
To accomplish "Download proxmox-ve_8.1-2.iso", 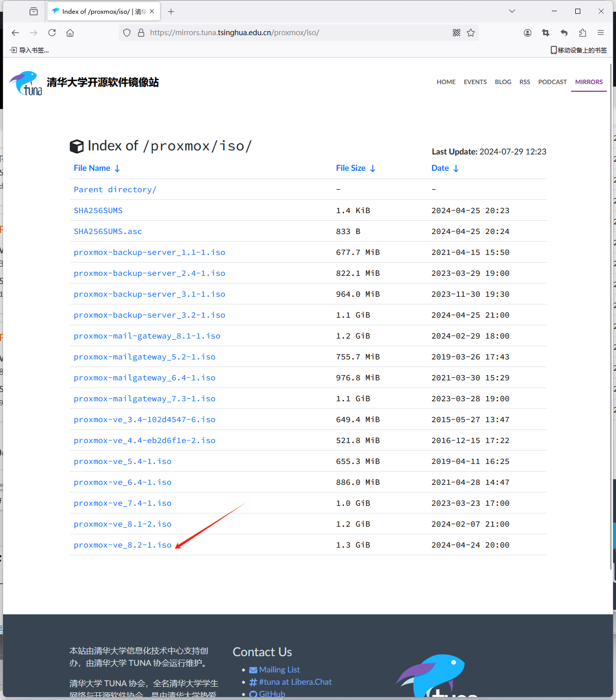I will coord(123,524).
